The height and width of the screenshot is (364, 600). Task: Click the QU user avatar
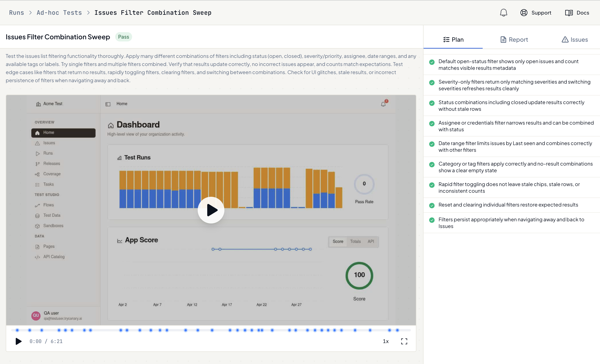pyautogui.click(x=36, y=316)
